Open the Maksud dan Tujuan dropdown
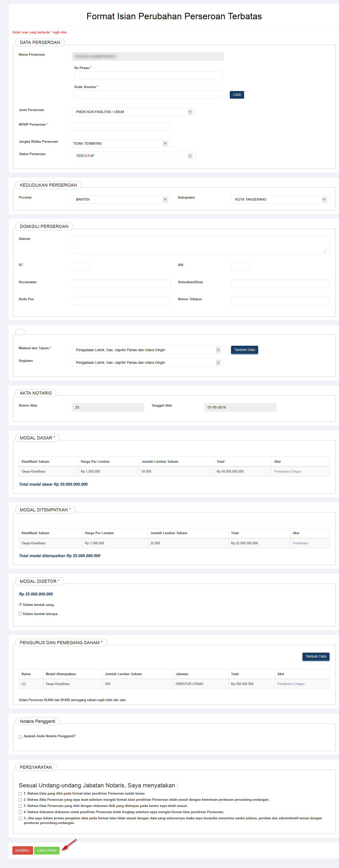The width and height of the screenshot is (339, 868). pos(148,350)
